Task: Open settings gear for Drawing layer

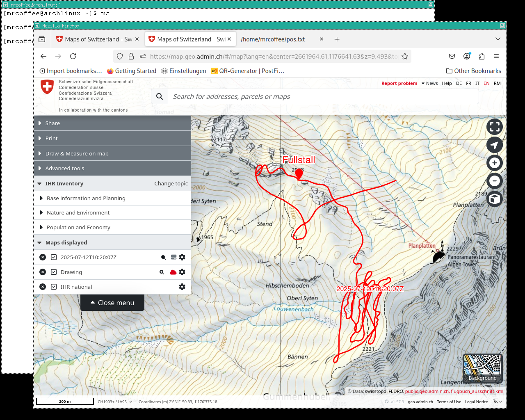Action: click(x=182, y=272)
